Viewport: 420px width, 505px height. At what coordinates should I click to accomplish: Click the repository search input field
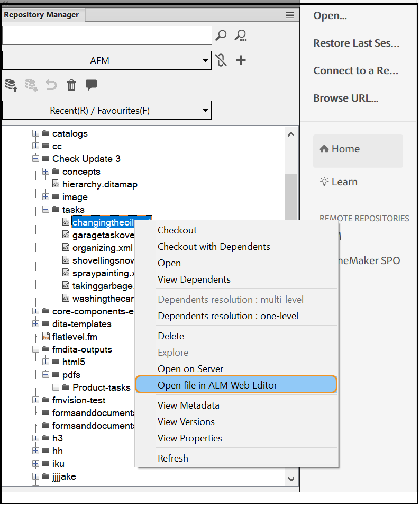point(107,35)
